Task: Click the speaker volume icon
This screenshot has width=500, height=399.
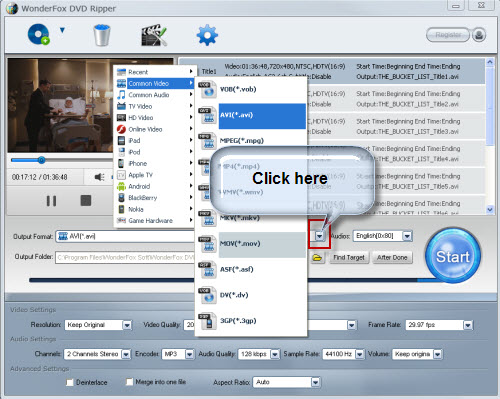Action: click(x=99, y=177)
